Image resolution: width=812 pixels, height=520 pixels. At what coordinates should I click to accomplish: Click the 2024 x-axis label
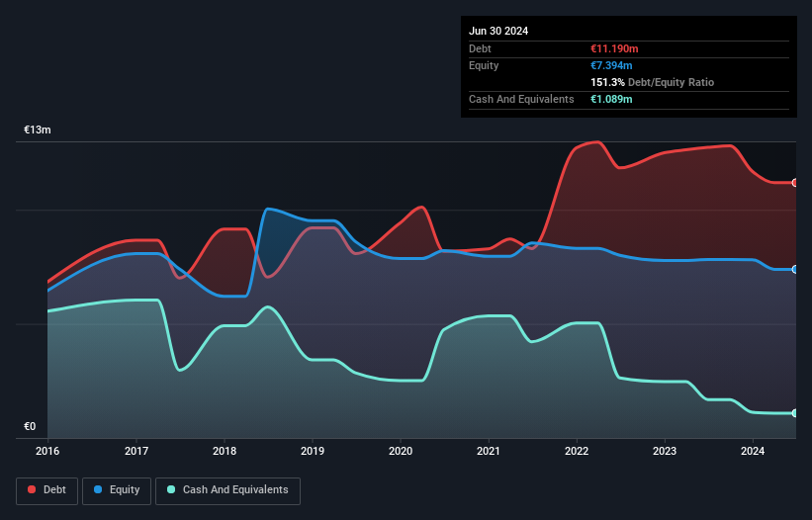tap(753, 451)
